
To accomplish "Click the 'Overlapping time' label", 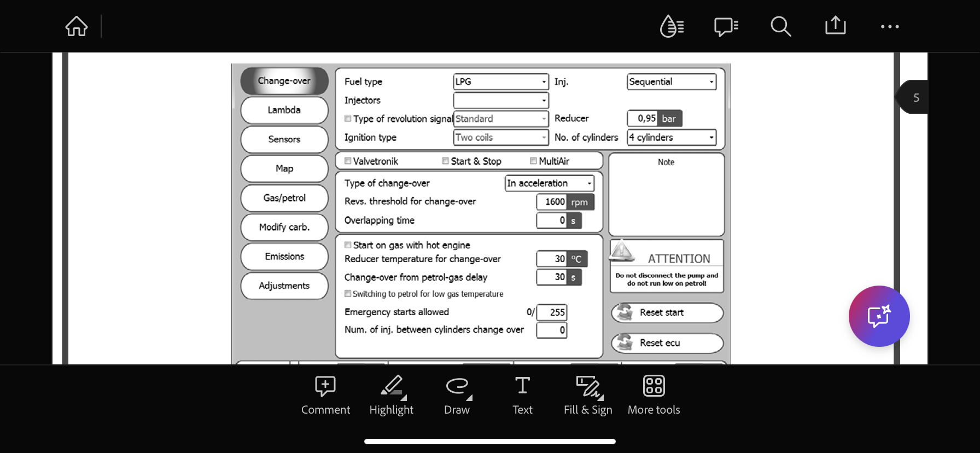I will pos(380,220).
